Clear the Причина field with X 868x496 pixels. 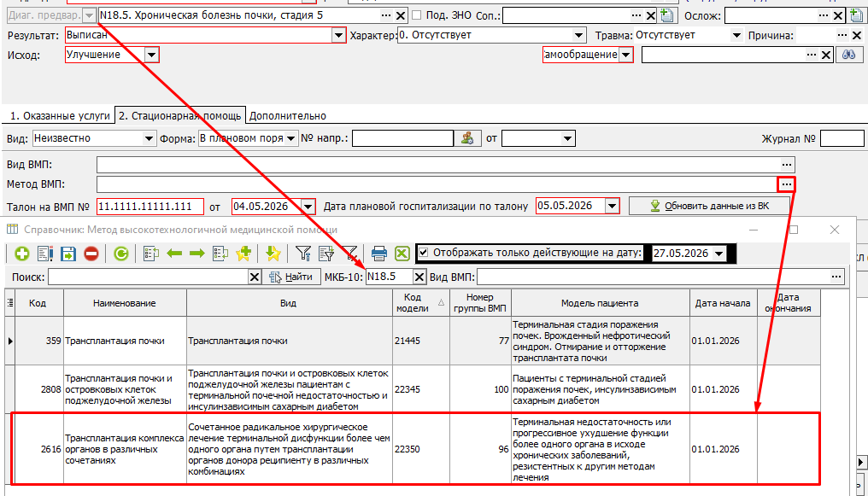pyautogui.click(x=857, y=35)
